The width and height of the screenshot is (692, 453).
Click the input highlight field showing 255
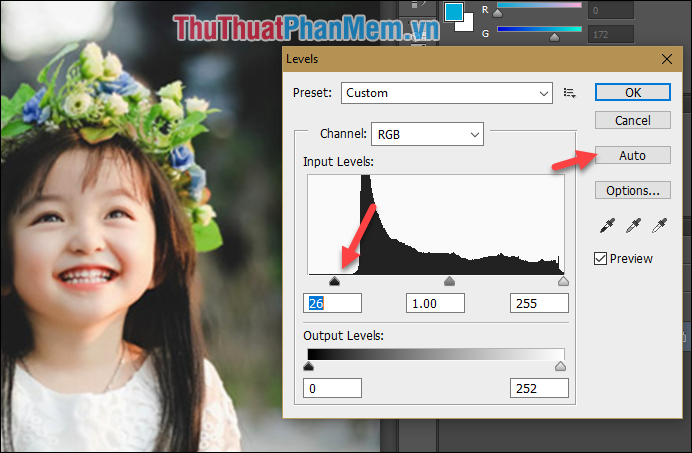(x=539, y=303)
